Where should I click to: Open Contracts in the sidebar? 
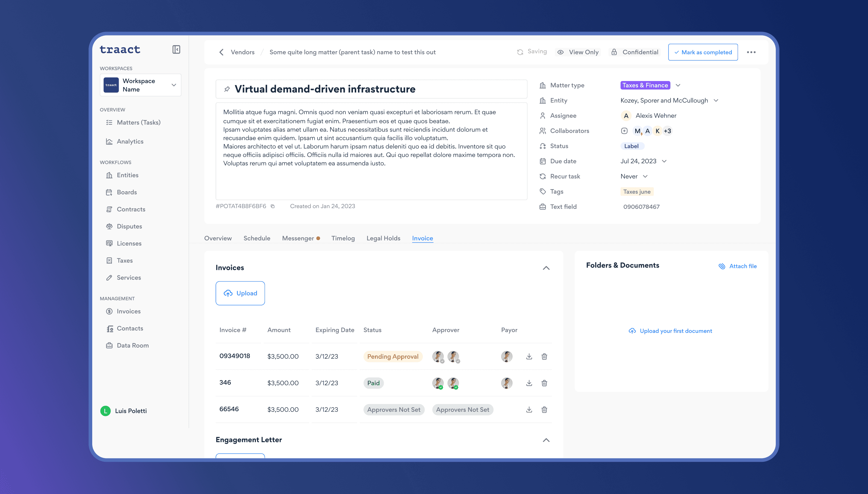click(131, 209)
